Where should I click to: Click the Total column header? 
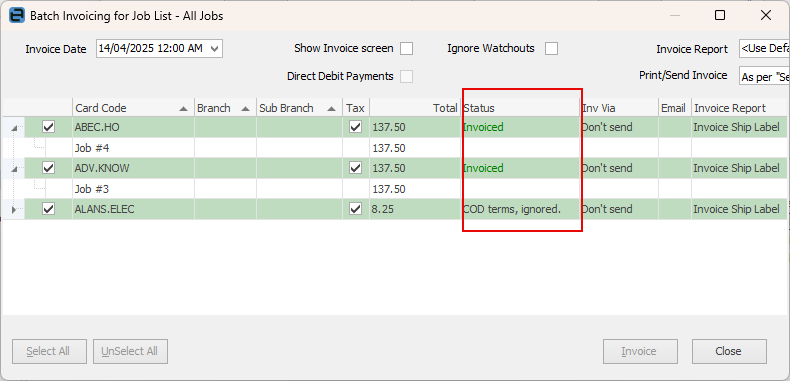tap(415, 108)
